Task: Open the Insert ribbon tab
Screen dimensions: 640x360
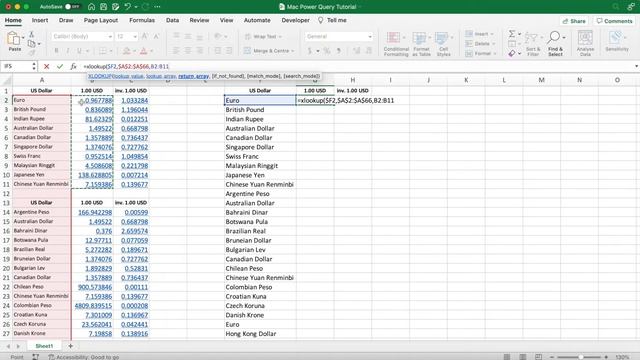Action: coord(40,20)
